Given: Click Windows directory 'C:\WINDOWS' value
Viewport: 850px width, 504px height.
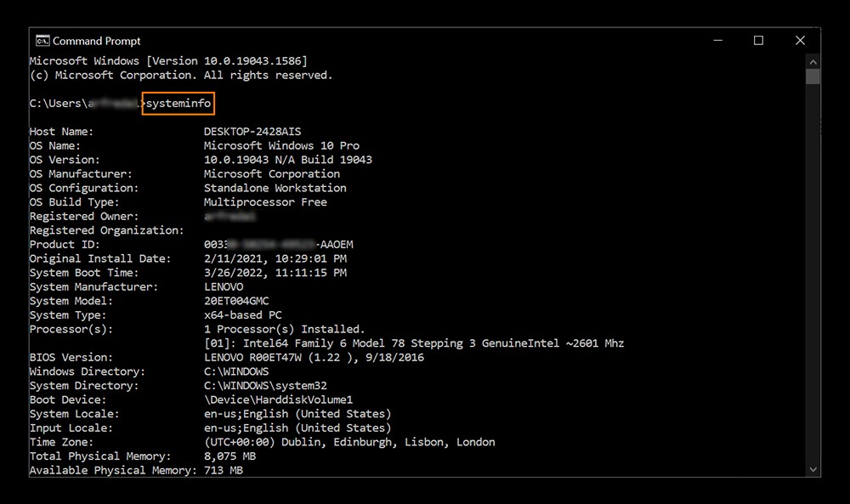Looking at the screenshot, I should coord(236,371).
